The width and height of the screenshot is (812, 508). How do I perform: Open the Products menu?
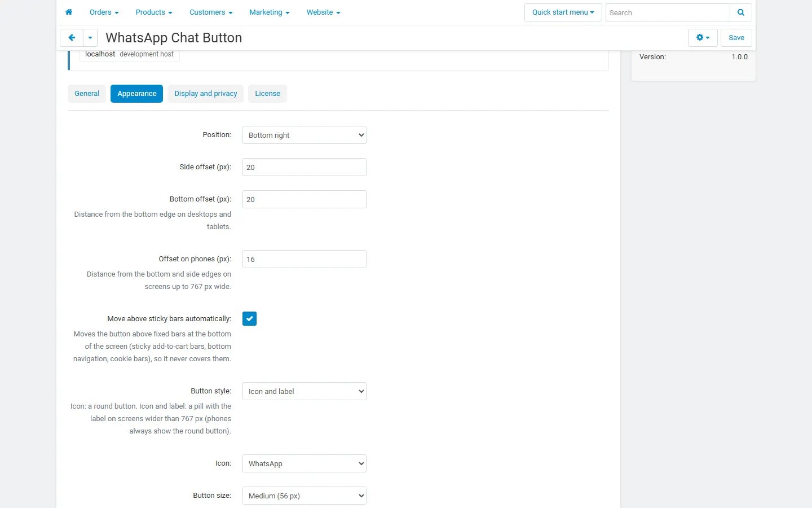click(x=154, y=12)
